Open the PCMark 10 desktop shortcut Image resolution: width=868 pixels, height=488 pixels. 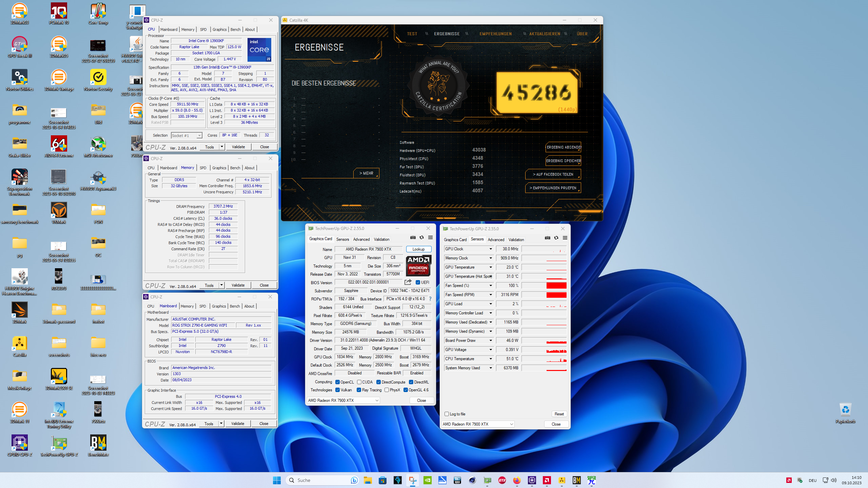59,14
